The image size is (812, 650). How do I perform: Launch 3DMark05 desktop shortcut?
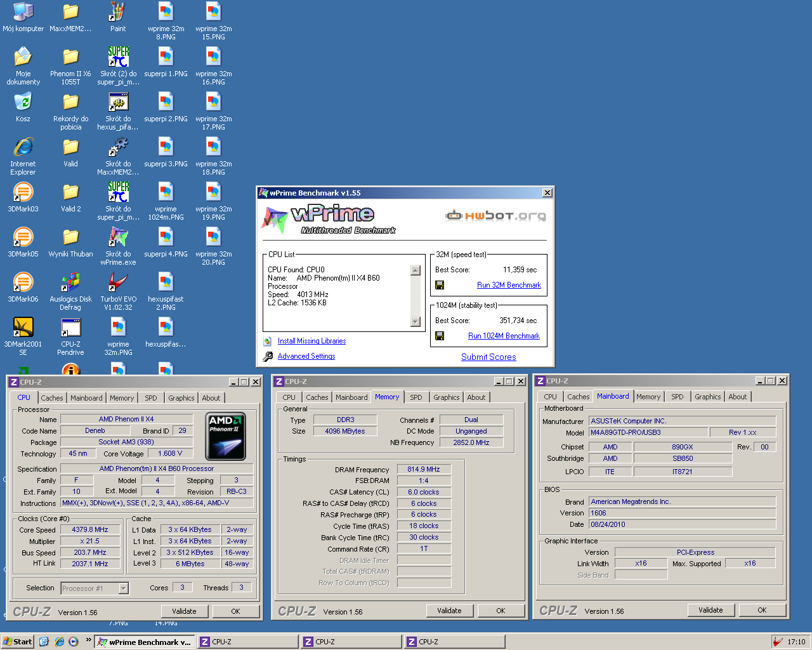[23, 237]
